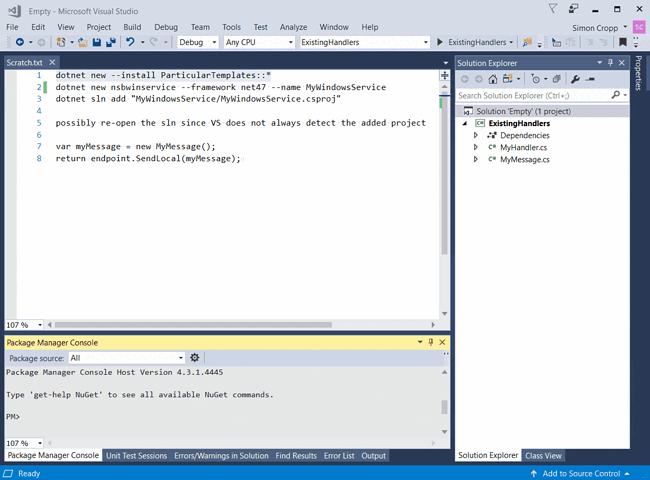Click the Pending Changes Filter clock icon
Screen dimensions: 650x480
[x=536, y=79]
